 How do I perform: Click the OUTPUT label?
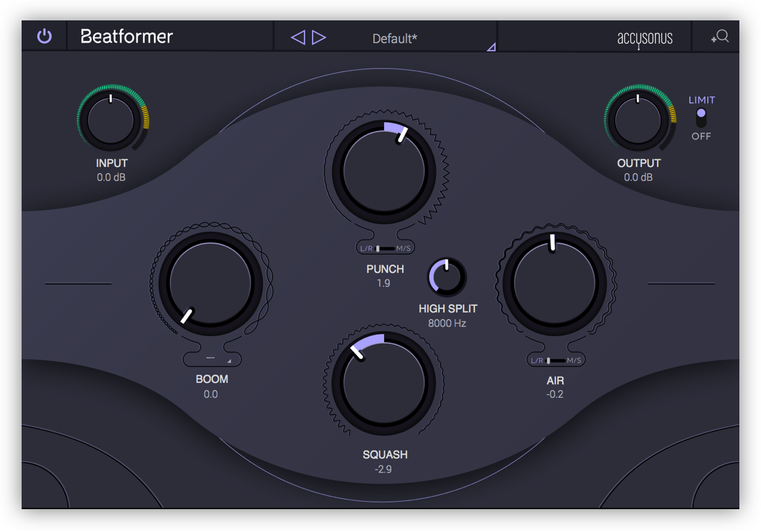(639, 163)
